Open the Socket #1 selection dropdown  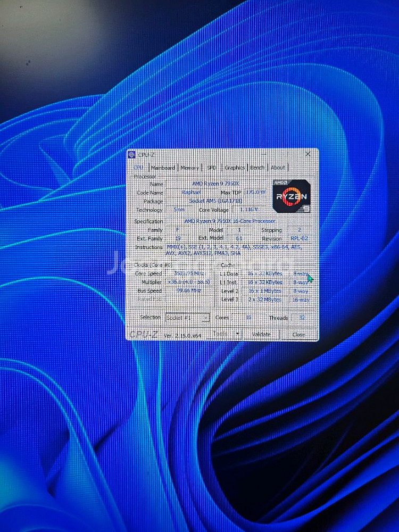(x=187, y=318)
